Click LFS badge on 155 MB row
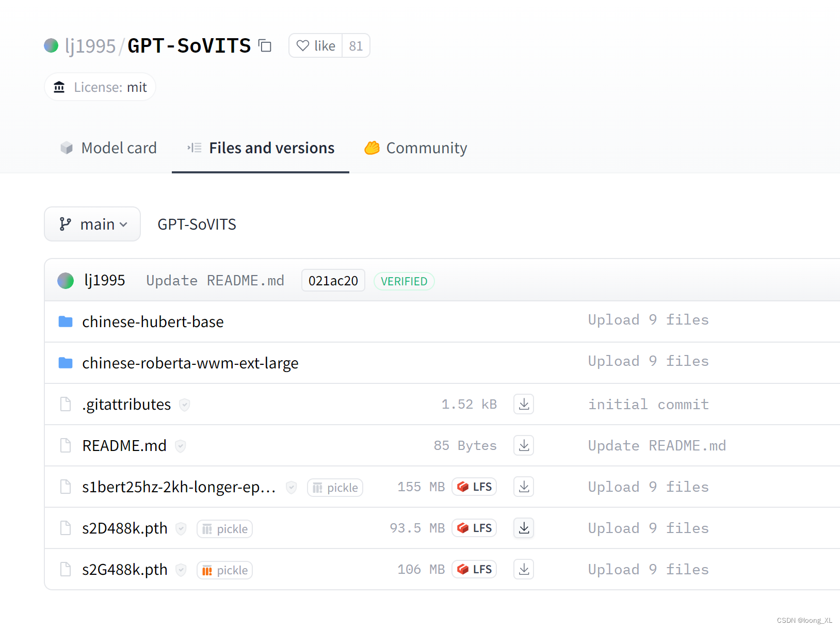The width and height of the screenshot is (840, 629). coord(474,487)
